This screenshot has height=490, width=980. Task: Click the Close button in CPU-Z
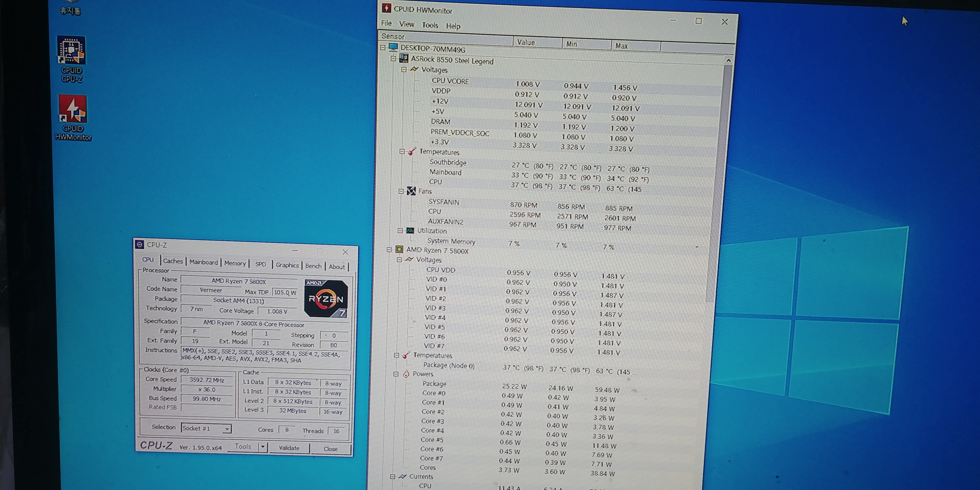pos(330,449)
